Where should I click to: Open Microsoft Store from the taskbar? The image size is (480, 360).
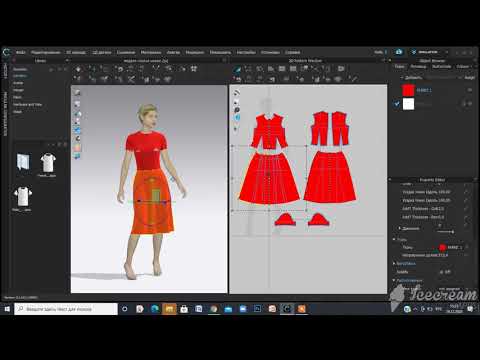184,309
